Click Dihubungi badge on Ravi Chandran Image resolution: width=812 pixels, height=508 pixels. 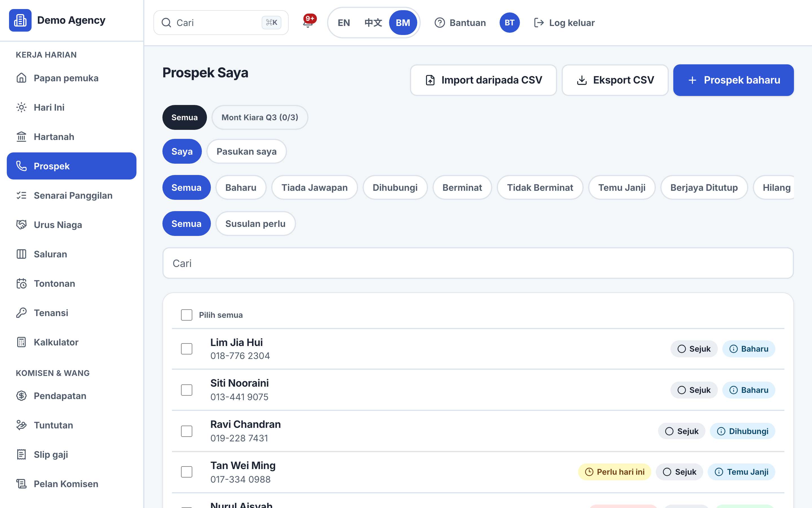742,431
